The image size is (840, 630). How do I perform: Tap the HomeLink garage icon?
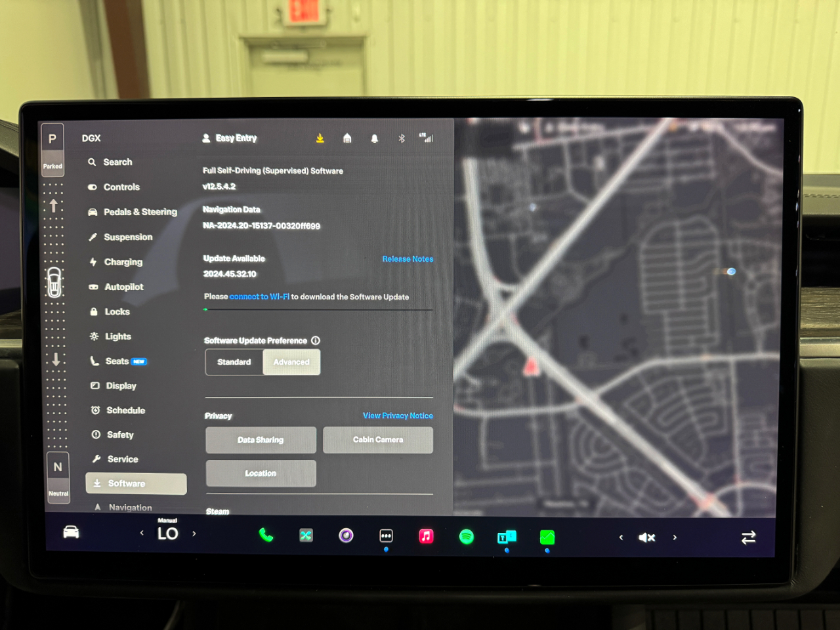coord(347,138)
